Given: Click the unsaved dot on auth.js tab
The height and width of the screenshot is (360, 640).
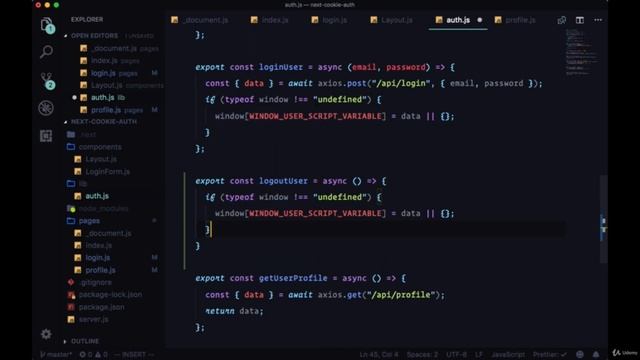Looking at the screenshot, I should point(480,20).
